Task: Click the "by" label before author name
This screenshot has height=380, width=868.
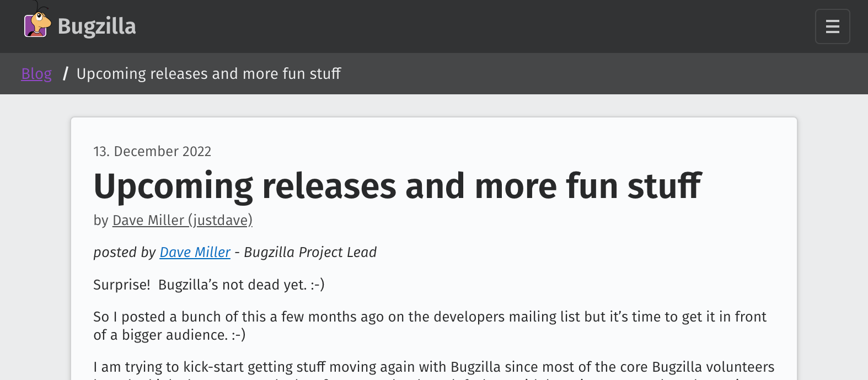Action: 100,221
